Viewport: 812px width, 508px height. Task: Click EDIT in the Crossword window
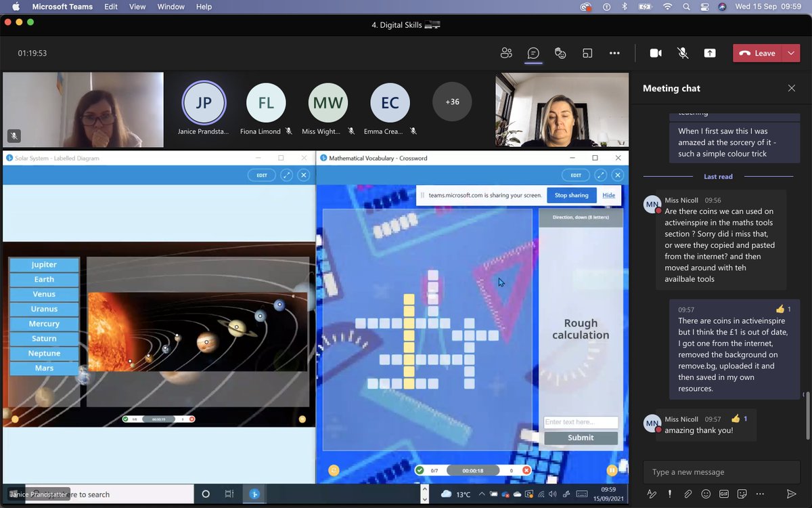[575, 175]
